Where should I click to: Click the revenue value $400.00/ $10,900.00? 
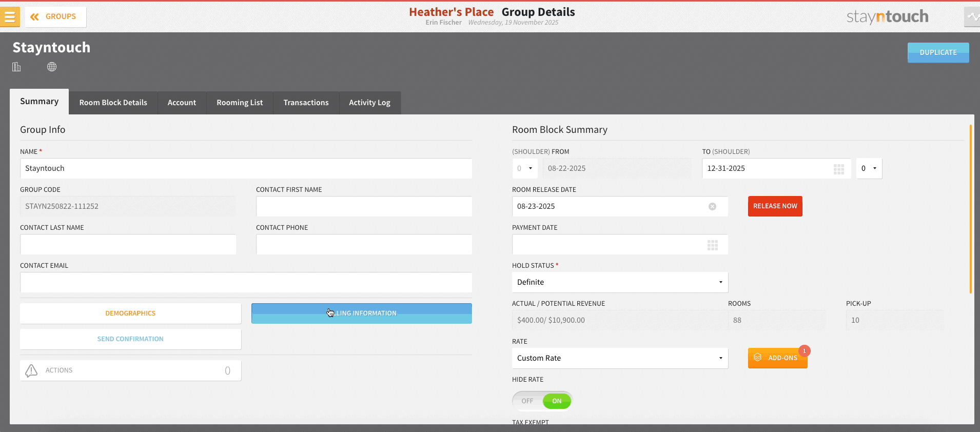click(551, 320)
